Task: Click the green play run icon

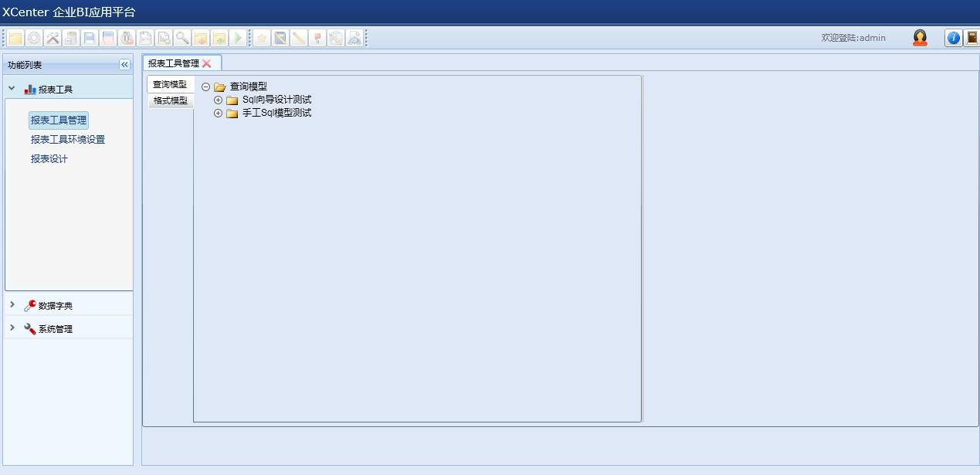Action: point(238,38)
